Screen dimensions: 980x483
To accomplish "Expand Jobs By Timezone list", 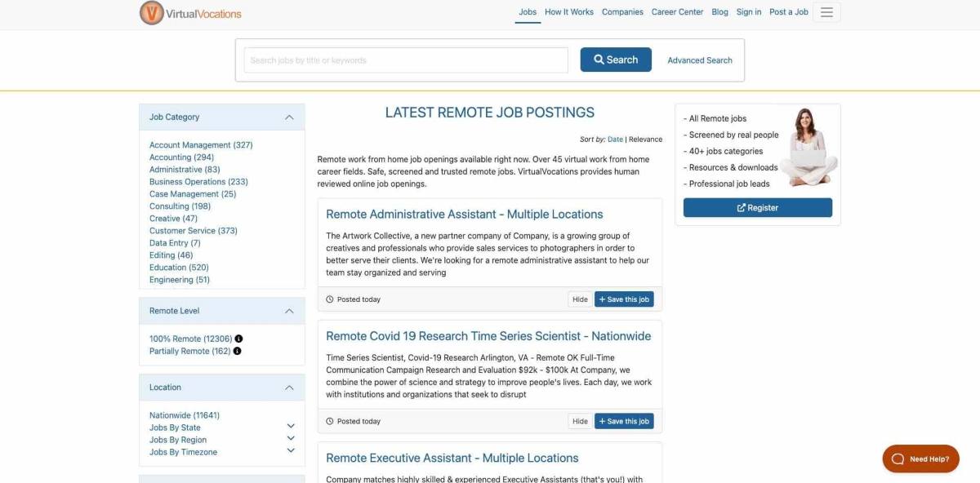I will (291, 450).
